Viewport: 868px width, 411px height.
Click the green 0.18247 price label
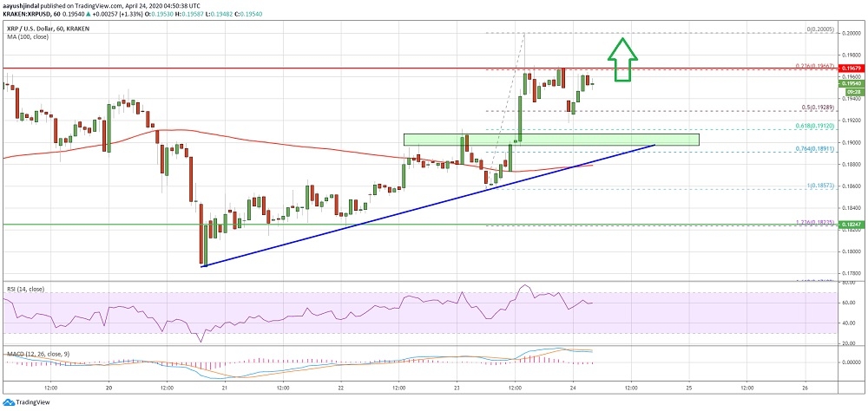(x=852, y=225)
